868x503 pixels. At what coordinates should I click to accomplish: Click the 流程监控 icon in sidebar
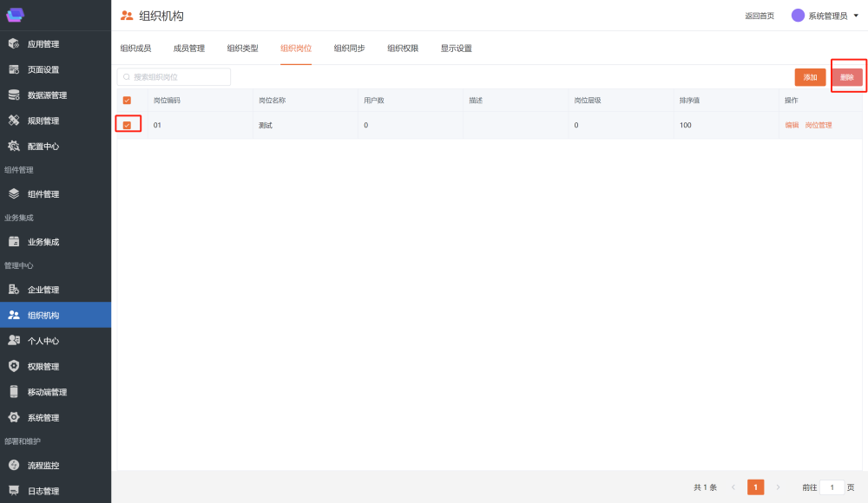tap(14, 466)
